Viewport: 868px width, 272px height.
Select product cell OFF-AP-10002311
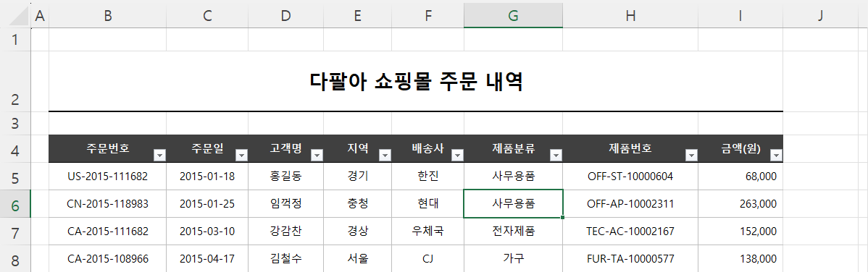[x=630, y=203]
